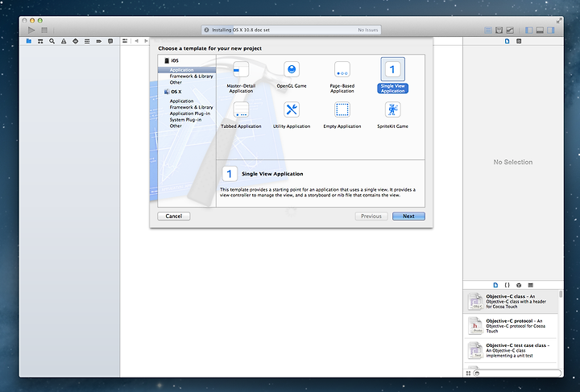Open the Issue navigator warning icon
Screen dimensions: 580x392
tap(64, 41)
